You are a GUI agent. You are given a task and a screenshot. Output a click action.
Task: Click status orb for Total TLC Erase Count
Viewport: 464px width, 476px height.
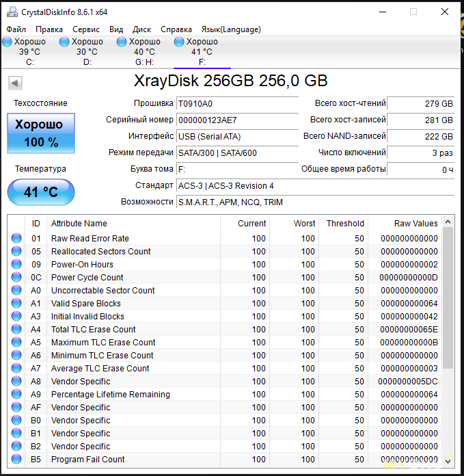16,329
